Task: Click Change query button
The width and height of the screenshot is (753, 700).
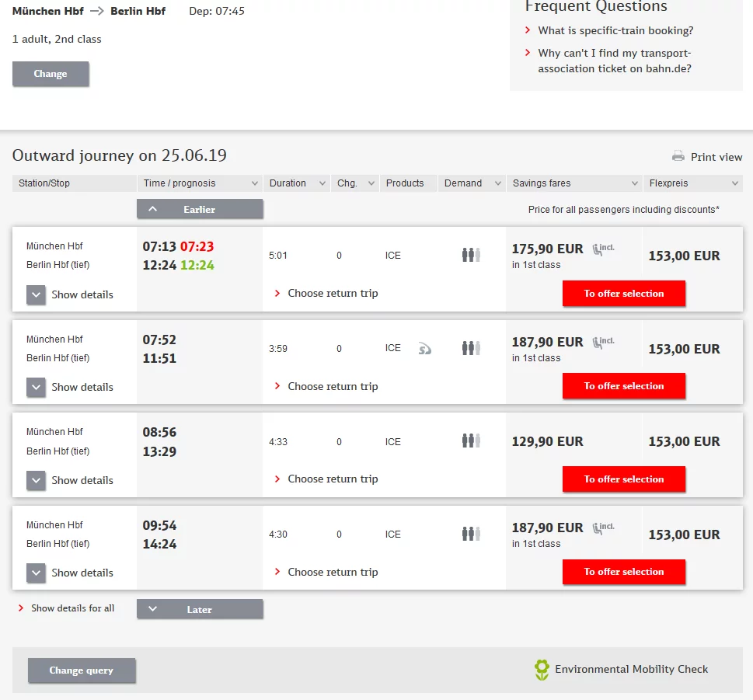Action: (82, 670)
